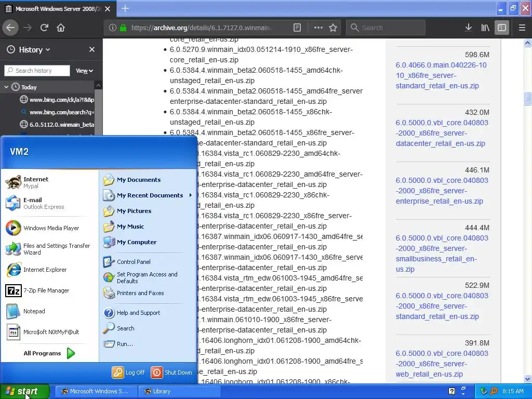Image resolution: width=532 pixels, height=399 pixels.
Task: Open page actions three-dot menu
Action: (x=318, y=28)
